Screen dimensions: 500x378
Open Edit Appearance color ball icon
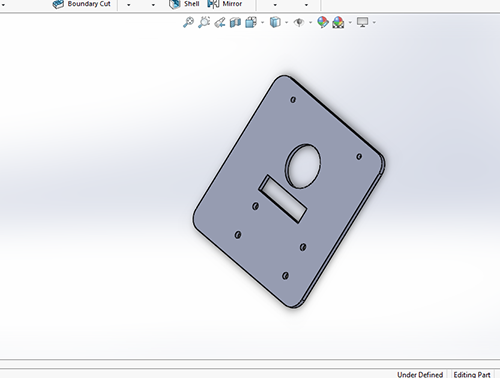pyautogui.click(x=323, y=22)
